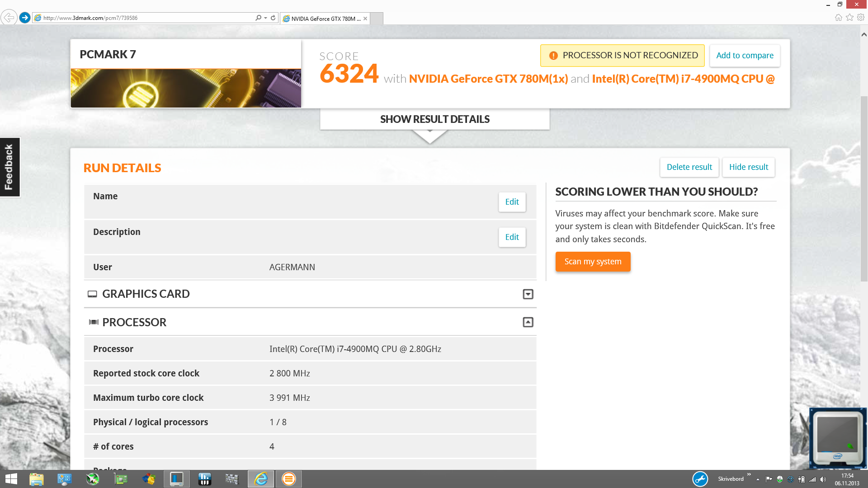This screenshot has height=488, width=868.
Task: Open the volume speaker tray icon
Action: [823, 479]
